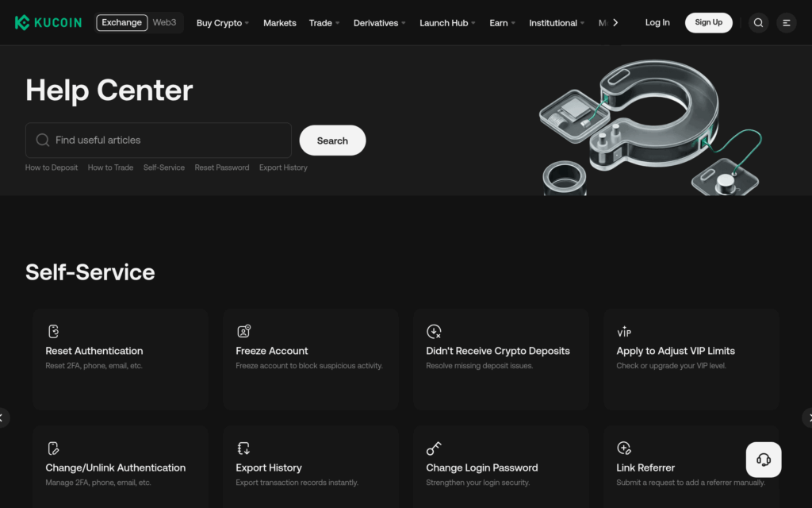Open the Reset Authentication card title
The width and height of the screenshot is (812, 508).
pyautogui.click(x=94, y=351)
